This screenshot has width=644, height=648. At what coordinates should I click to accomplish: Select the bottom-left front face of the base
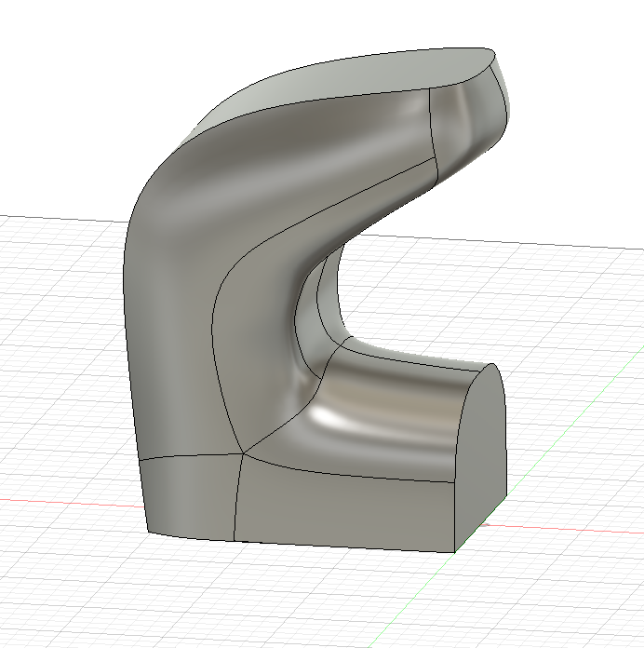click(191, 498)
